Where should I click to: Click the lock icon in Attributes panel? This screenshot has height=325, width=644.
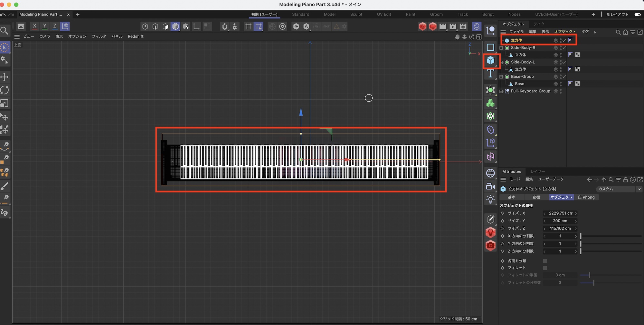point(625,180)
